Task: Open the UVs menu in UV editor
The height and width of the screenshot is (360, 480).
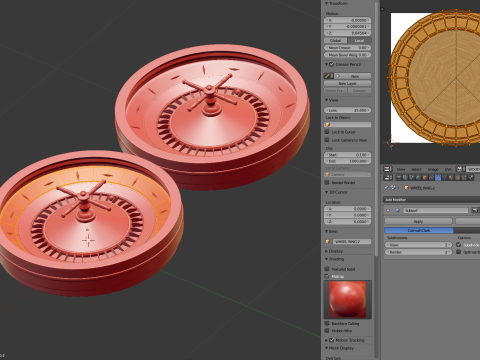Action: [x=448, y=169]
